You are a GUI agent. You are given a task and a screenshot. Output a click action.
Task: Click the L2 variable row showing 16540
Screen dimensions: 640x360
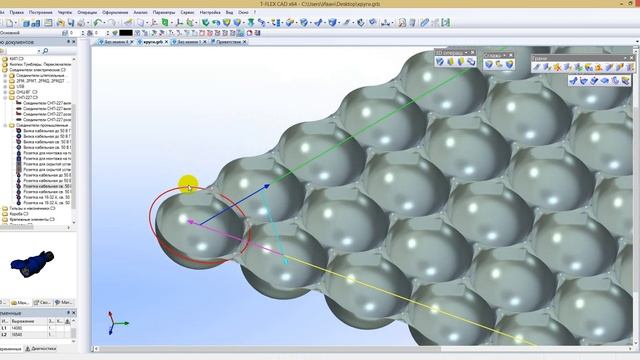click(x=36, y=335)
